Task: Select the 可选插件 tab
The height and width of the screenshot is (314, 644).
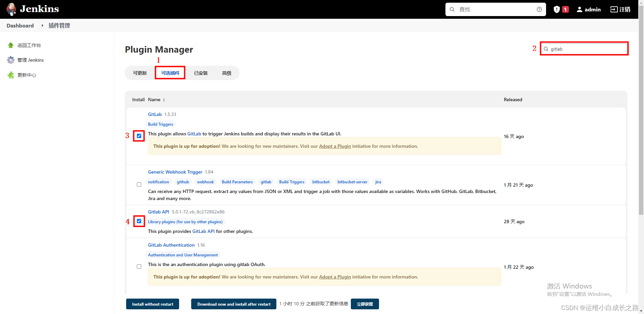Action: [170, 73]
